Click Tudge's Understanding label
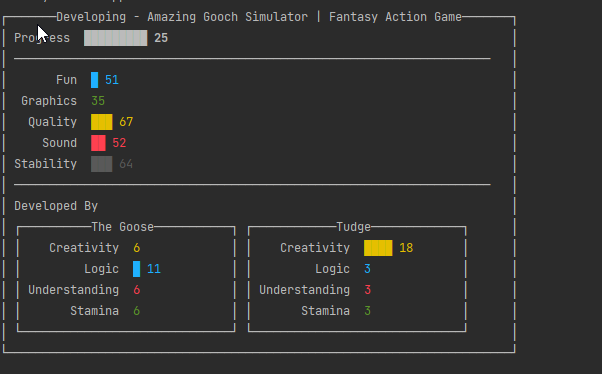This screenshot has width=602, height=374. [304, 290]
